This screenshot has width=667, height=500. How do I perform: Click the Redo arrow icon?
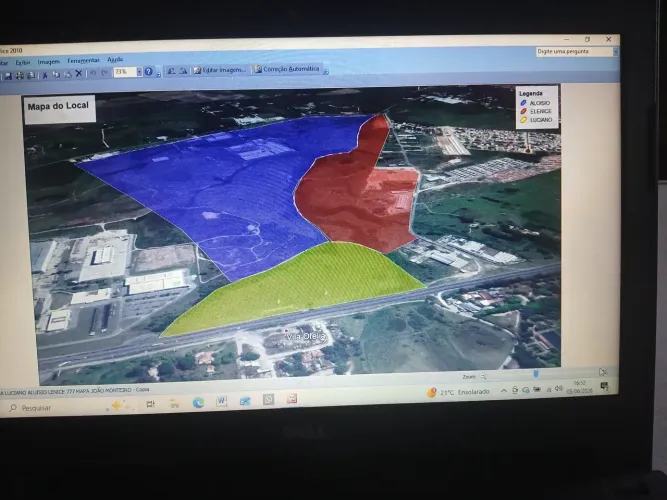104,73
